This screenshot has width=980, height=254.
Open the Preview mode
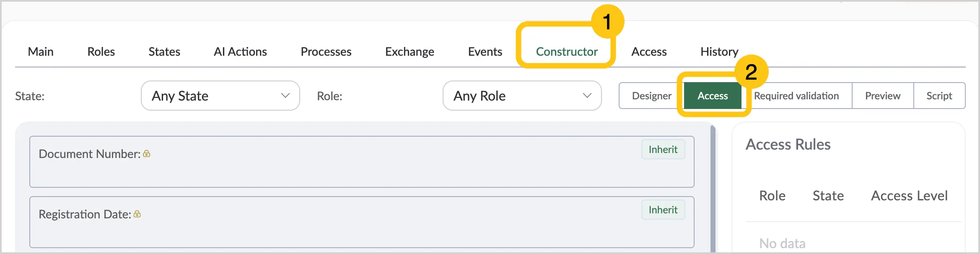(883, 96)
